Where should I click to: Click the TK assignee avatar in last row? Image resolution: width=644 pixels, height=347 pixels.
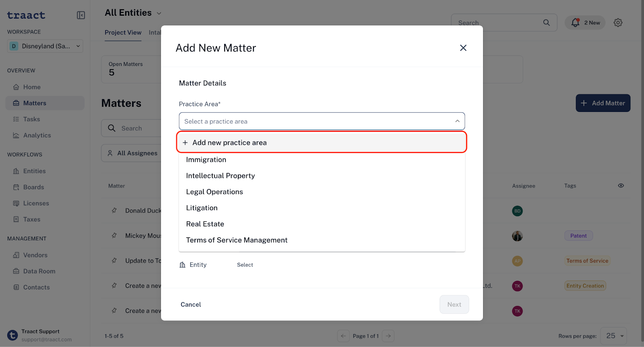click(x=517, y=311)
